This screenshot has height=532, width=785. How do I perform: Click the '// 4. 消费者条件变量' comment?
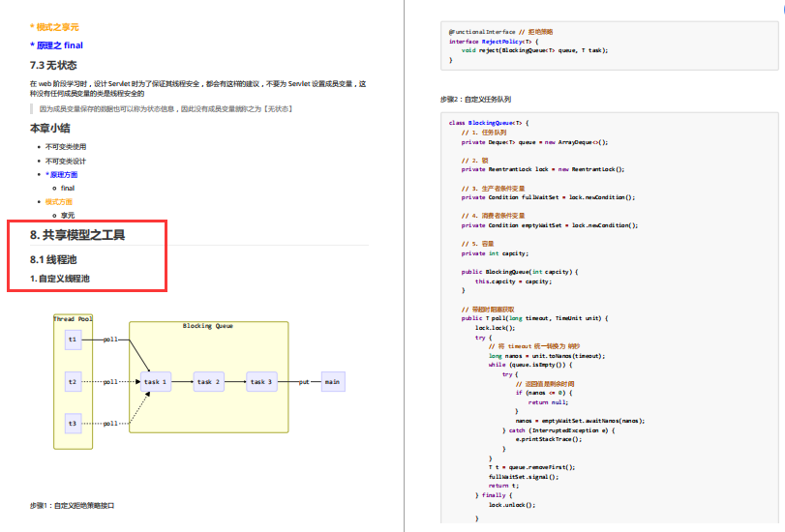(x=493, y=216)
